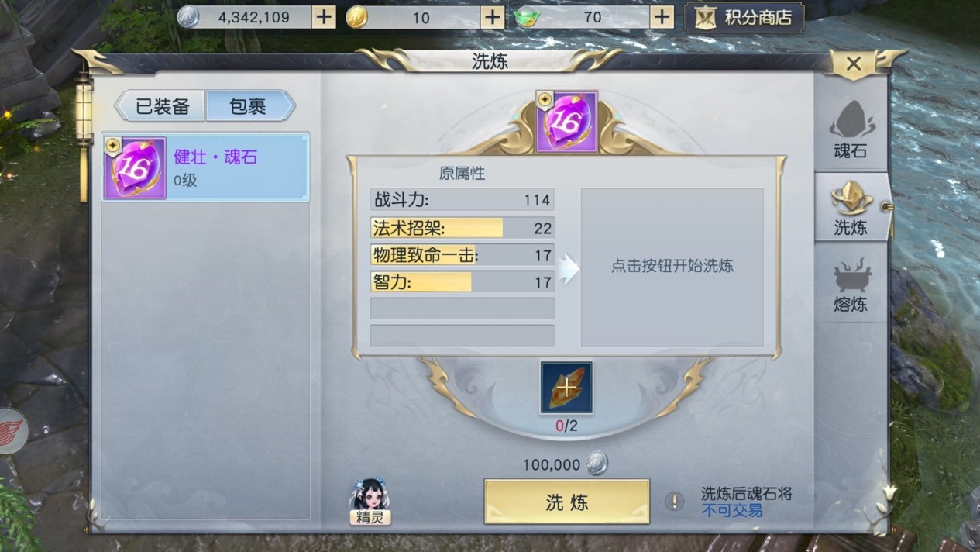This screenshot has width=980, height=552.
Task: Open the 熔炼 smelting cauldron tab
Action: 850,285
